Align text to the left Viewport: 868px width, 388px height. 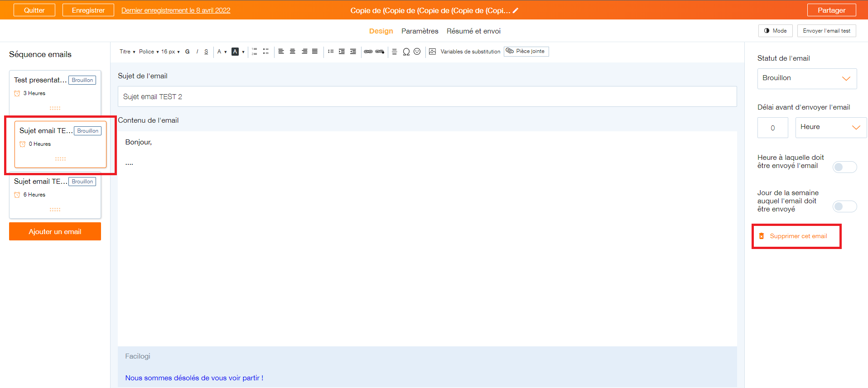[x=281, y=52]
